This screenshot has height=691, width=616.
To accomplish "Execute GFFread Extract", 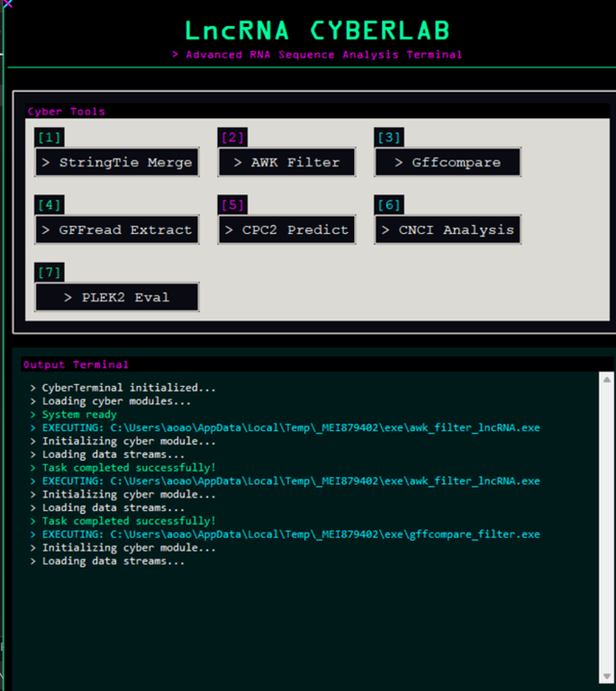I will [x=116, y=230].
